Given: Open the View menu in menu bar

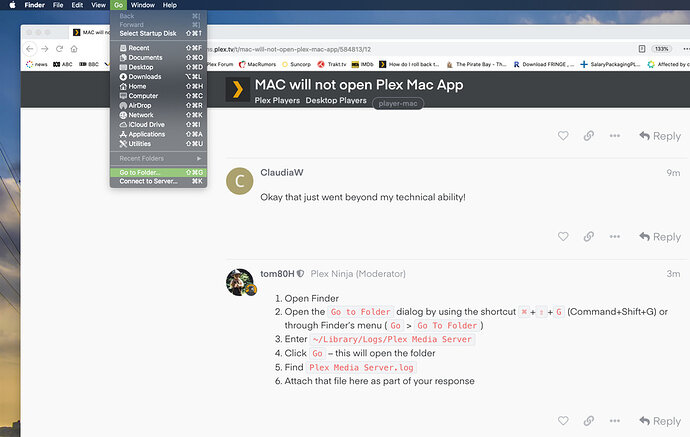Looking at the screenshot, I should pos(98,5).
